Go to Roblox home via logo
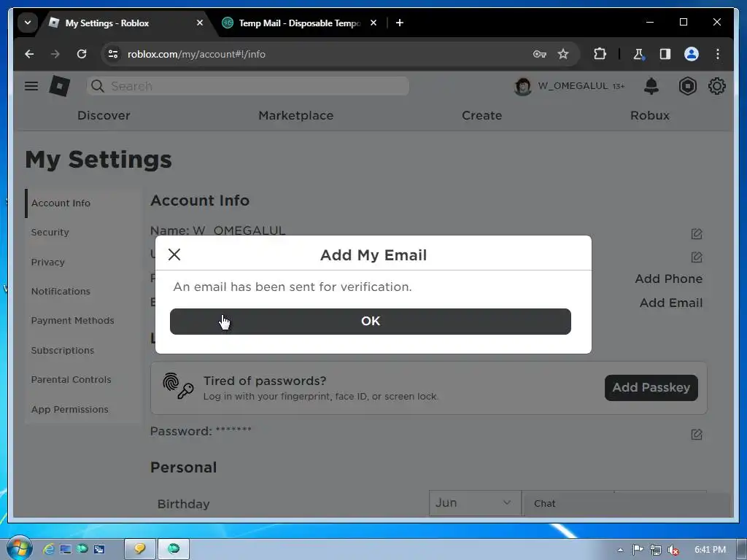Screen dimensions: 747x560 (x=60, y=86)
